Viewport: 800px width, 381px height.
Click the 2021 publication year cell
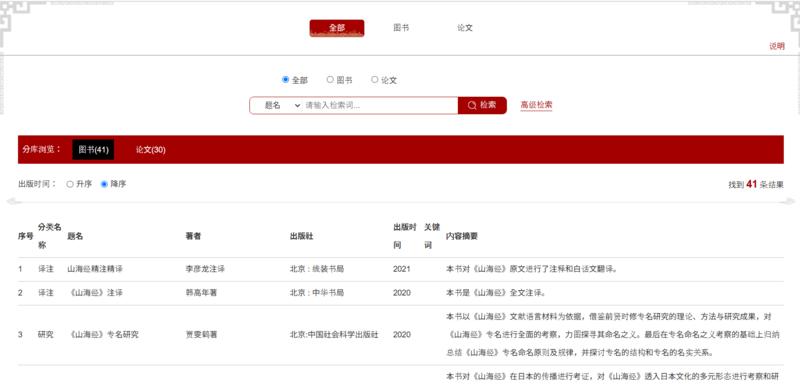402,269
